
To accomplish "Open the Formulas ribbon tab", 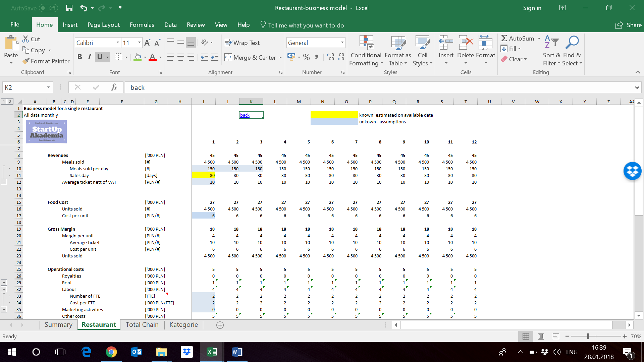I will (x=142, y=25).
